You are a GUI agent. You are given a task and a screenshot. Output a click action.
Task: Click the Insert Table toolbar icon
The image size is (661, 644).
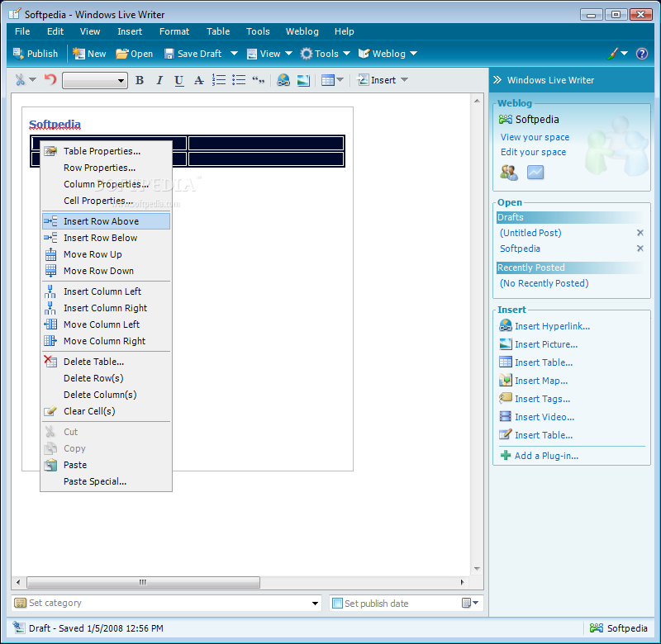(x=327, y=80)
